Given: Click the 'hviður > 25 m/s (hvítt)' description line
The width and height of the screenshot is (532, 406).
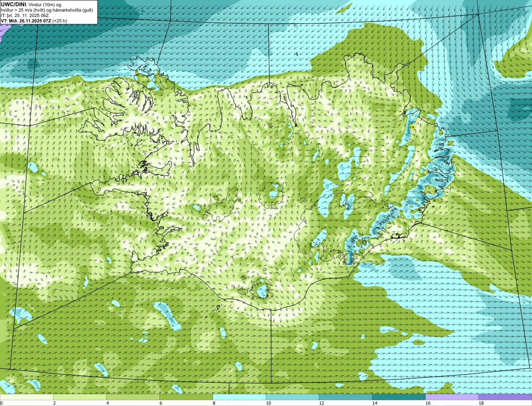Looking at the screenshot, I should pyautogui.click(x=47, y=10).
